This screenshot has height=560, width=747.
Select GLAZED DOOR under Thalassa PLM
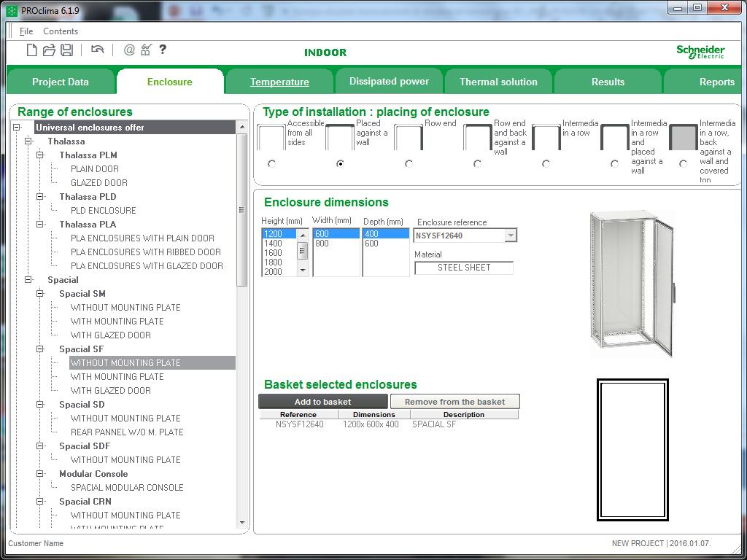coord(99,182)
